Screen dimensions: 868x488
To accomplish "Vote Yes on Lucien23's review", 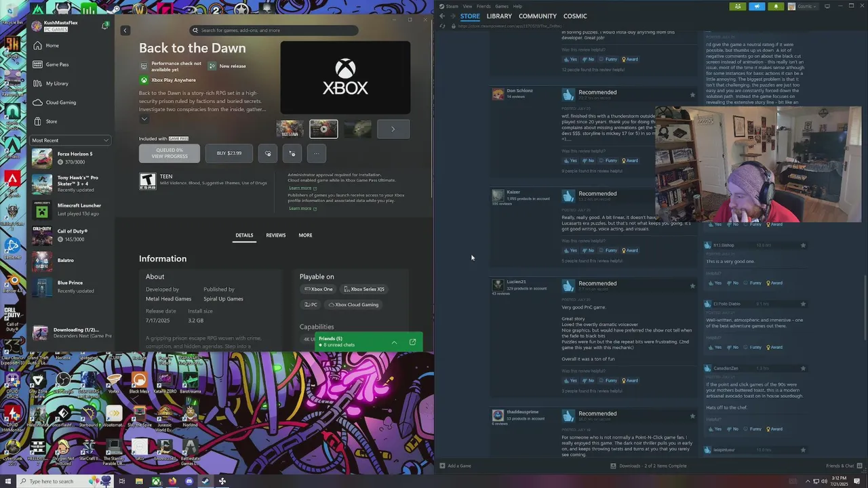I will point(570,380).
